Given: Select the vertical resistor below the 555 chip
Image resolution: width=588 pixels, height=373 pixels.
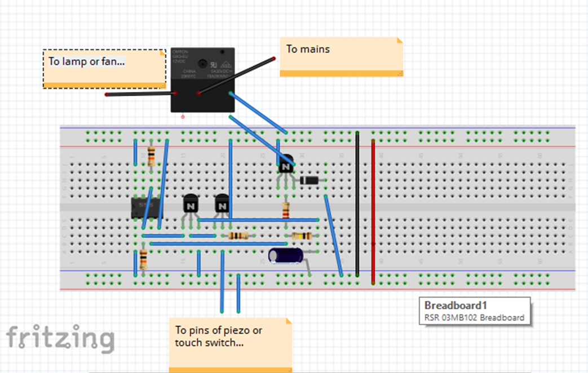Looking at the screenshot, I should pyautogui.click(x=143, y=259).
